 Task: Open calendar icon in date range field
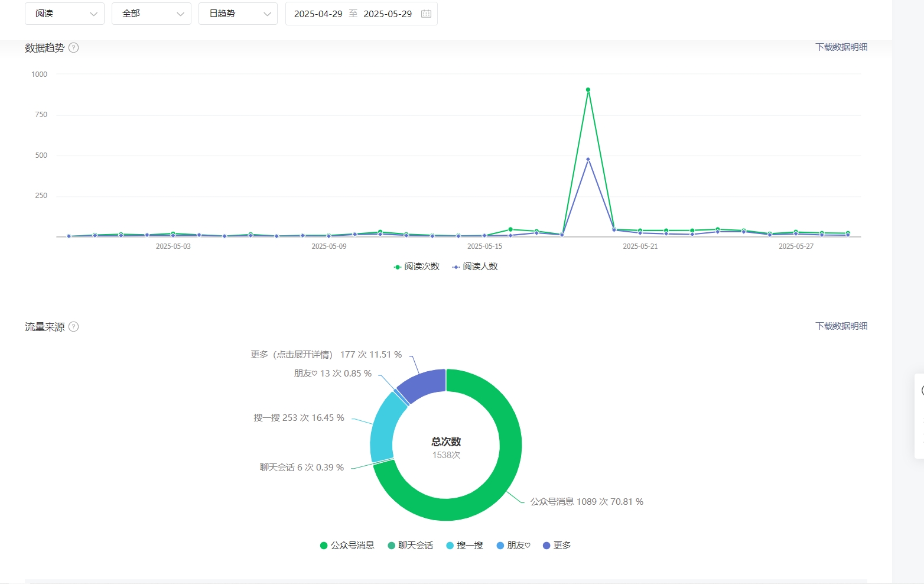426,14
